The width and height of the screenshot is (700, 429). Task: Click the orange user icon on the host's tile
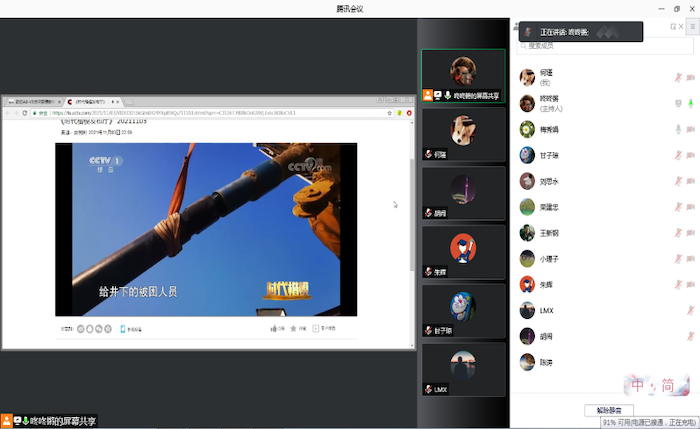click(x=428, y=95)
